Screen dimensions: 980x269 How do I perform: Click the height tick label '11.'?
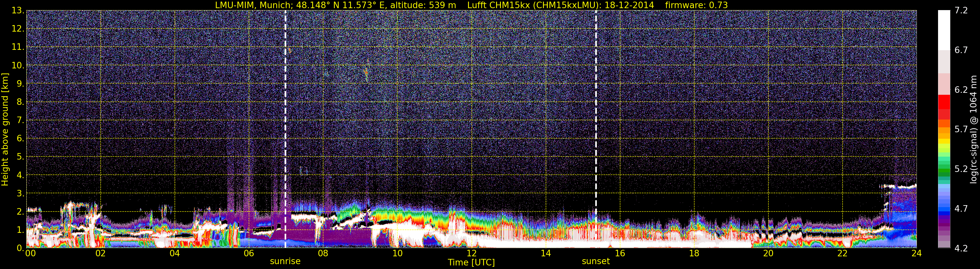[18, 47]
